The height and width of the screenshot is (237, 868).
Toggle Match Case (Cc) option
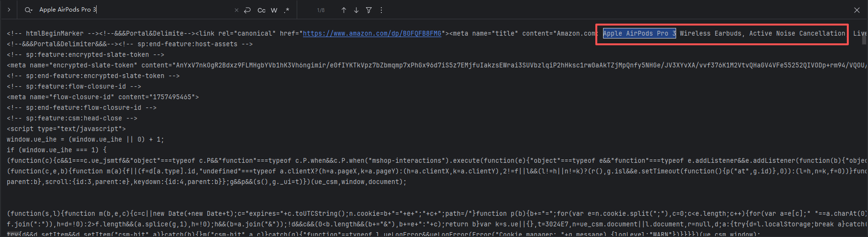(262, 10)
